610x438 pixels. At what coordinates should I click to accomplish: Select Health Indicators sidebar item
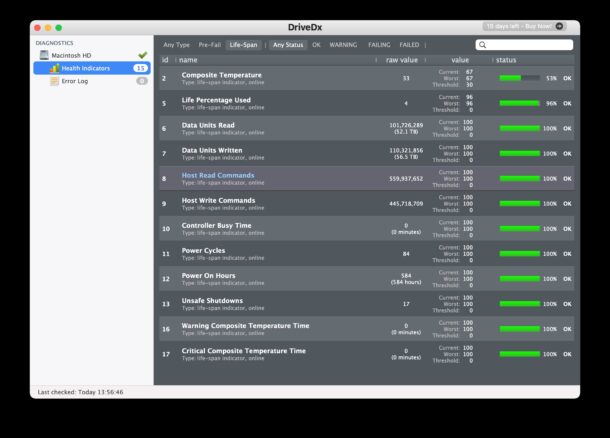pos(92,68)
